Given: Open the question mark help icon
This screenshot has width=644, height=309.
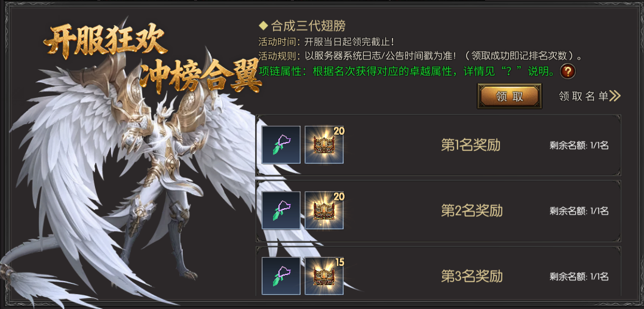Looking at the screenshot, I should coord(568,72).
